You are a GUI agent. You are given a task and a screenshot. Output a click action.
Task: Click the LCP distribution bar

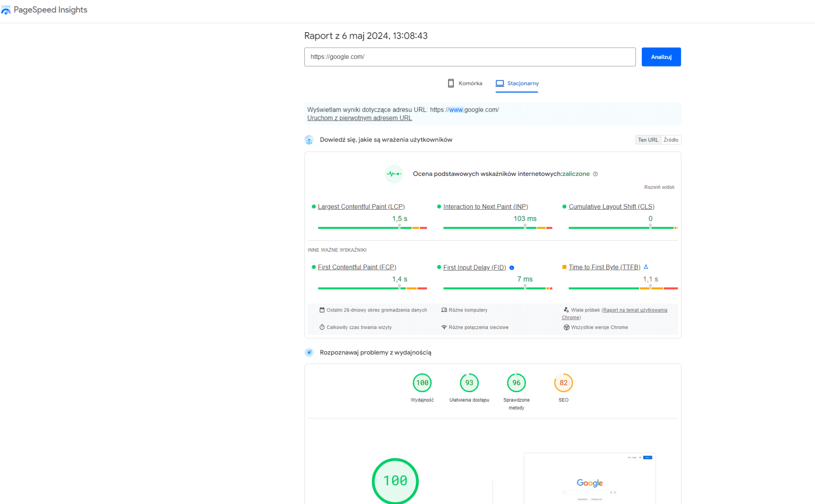[372, 228]
